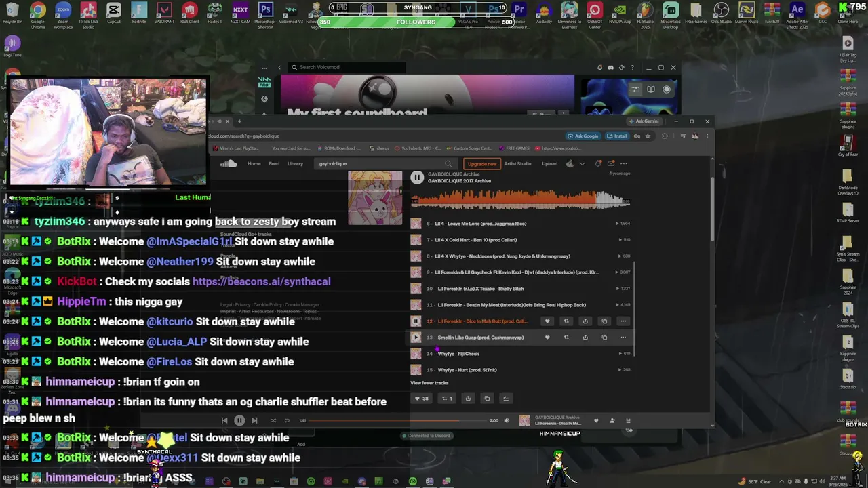Open SoundCloud messages envelope
This screenshot has height=488, width=868.
point(611,163)
